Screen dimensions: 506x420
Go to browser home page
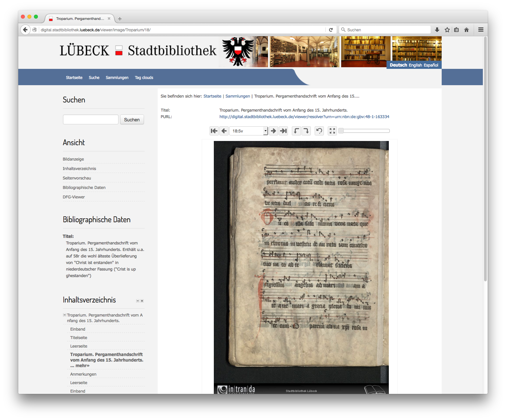(x=466, y=30)
